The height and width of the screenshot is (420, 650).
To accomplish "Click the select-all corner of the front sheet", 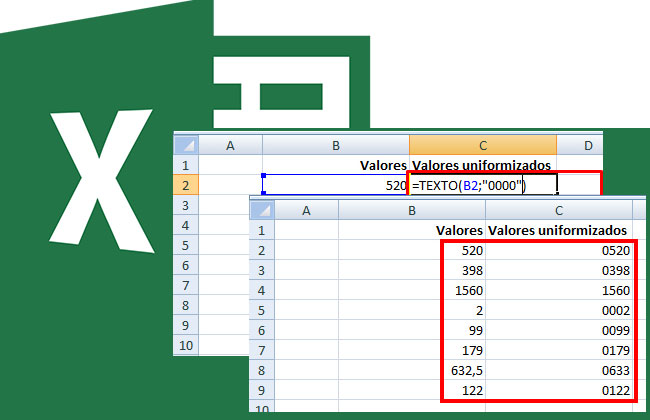I will (262, 210).
